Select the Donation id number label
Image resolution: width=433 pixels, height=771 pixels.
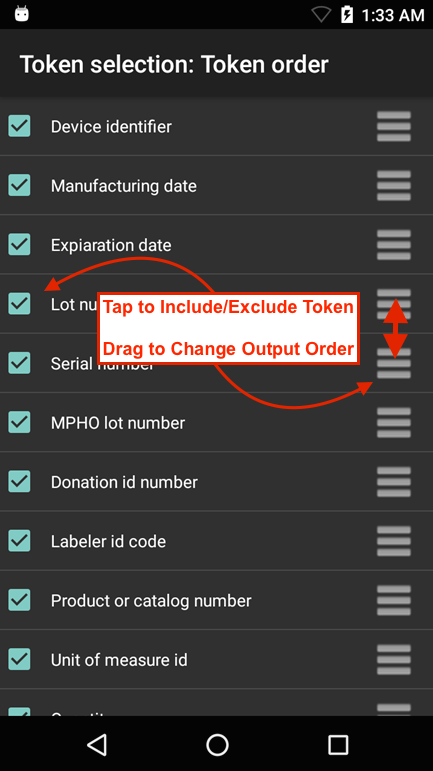pyautogui.click(x=124, y=482)
